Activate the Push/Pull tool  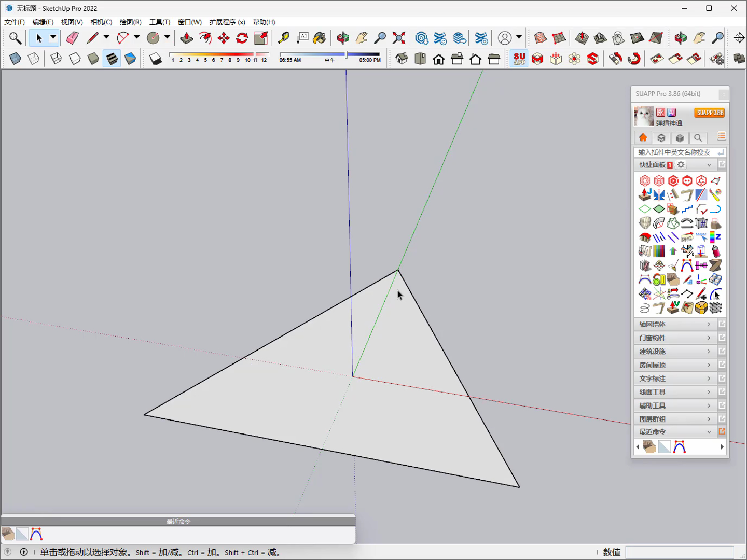[x=187, y=38]
